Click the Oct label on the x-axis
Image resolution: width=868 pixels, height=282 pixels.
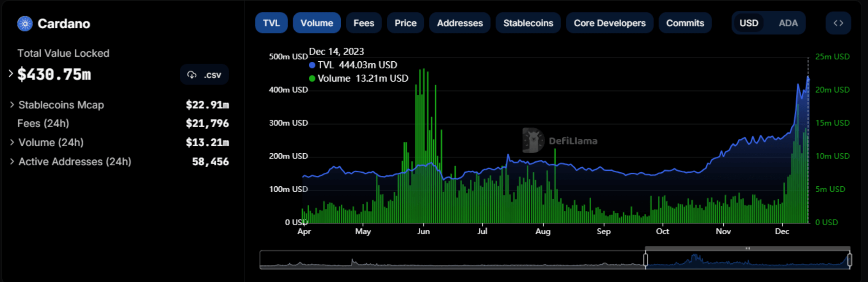[x=662, y=231]
